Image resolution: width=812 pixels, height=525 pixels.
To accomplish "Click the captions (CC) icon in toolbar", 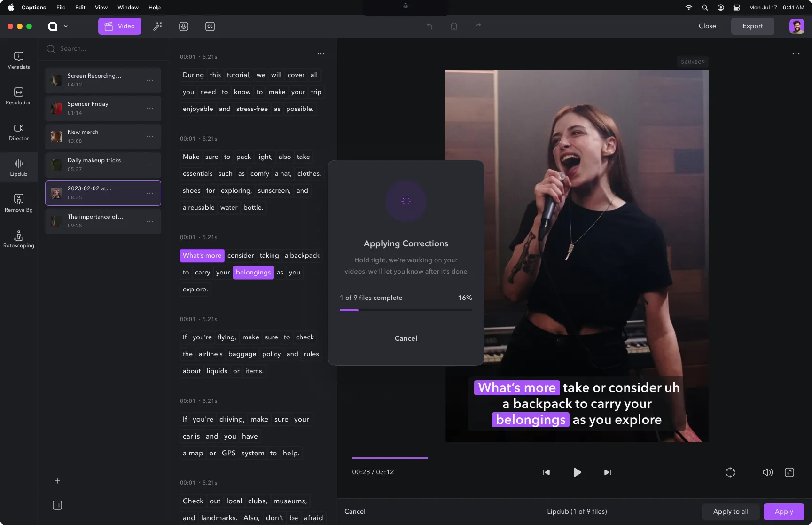I will pyautogui.click(x=210, y=26).
